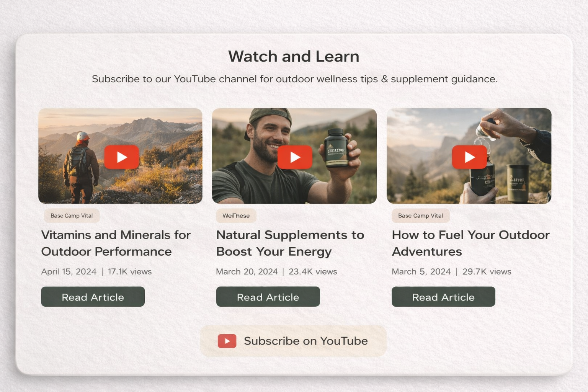The height and width of the screenshot is (392, 588).
Task: Open the Vitamins and Minerals for Outdoor Performance title
Action: 116,243
